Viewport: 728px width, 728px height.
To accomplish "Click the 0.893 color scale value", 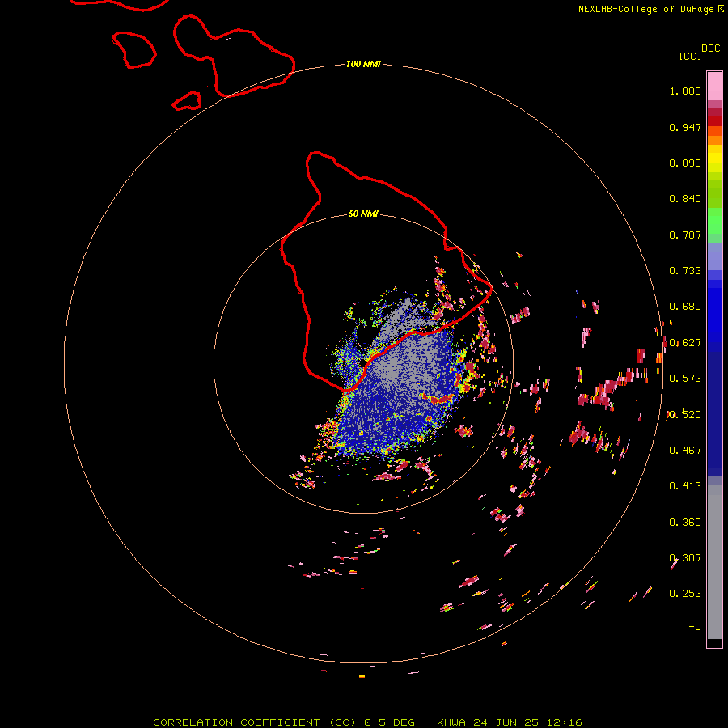I will click(x=685, y=163).
